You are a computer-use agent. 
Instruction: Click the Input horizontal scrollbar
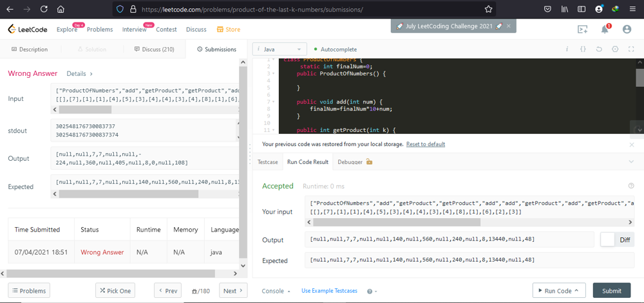click(x=85, y=110)
